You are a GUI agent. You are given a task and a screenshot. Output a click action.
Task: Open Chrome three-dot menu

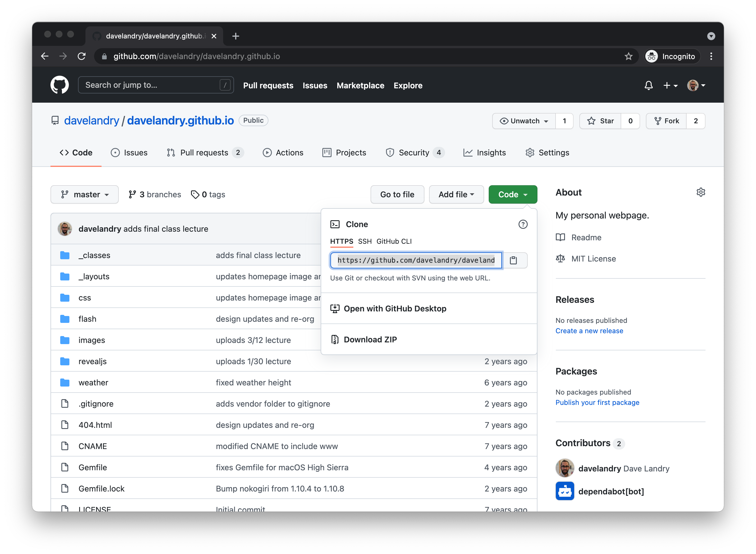pos(711,56)
